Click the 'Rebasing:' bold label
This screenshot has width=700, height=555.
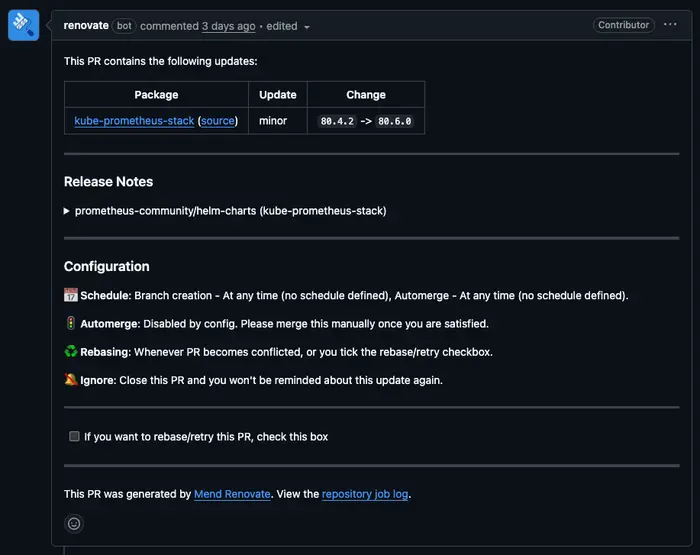click(x=105, y=352)
